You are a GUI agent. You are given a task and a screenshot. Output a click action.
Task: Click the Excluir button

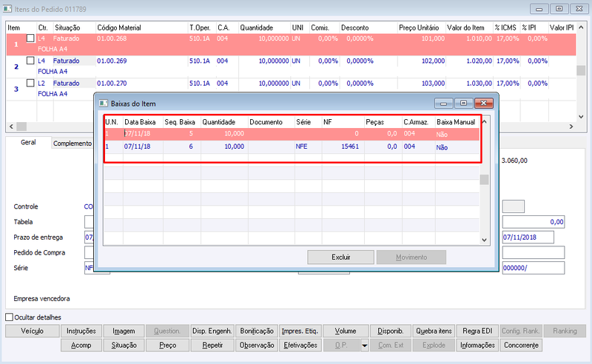pos(341,257)
